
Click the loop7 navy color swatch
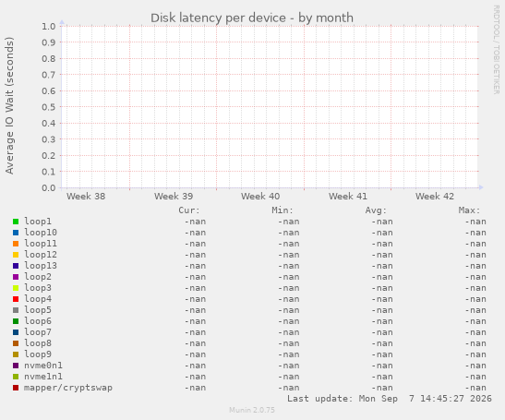[16, 332]
